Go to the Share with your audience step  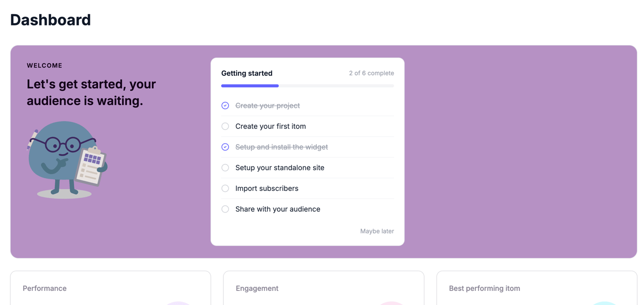[278, 209]
